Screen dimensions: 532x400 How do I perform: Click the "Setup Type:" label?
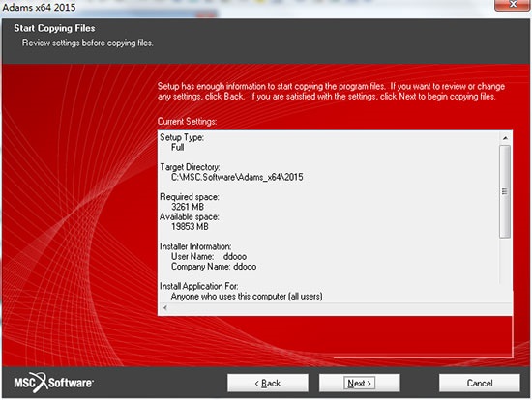tap(182, 137)
